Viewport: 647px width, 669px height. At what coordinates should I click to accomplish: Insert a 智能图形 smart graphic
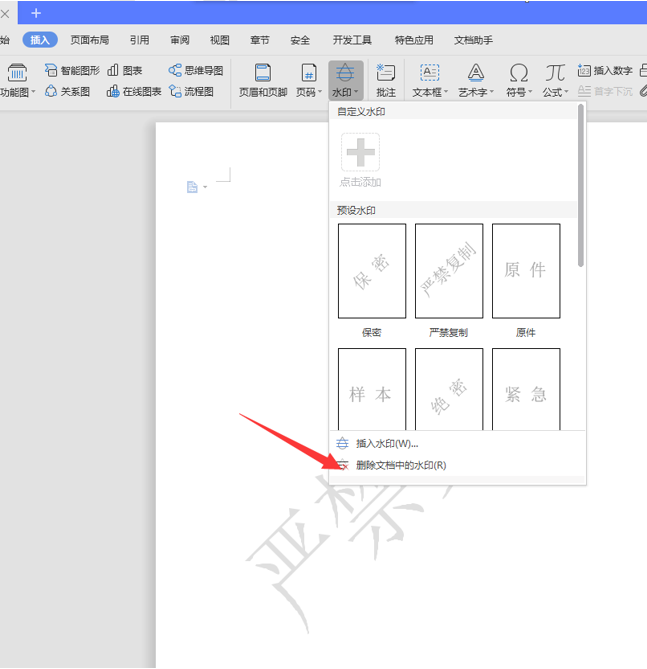tap(72, 70)
